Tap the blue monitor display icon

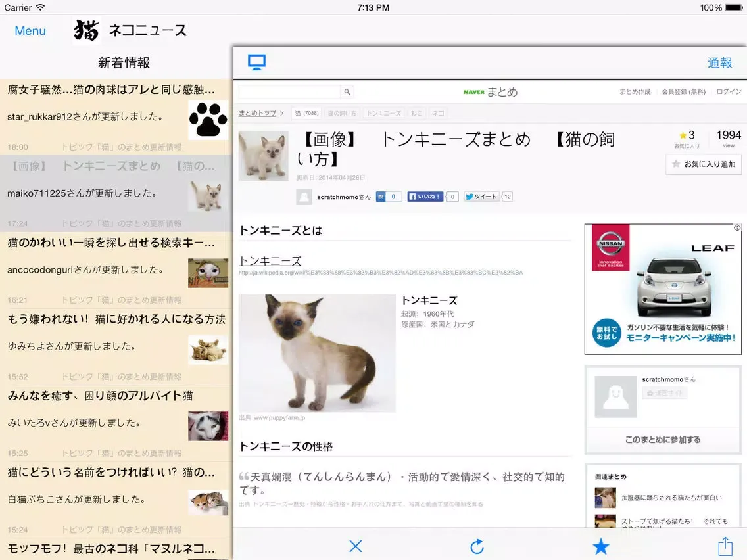tap(256, 62)
